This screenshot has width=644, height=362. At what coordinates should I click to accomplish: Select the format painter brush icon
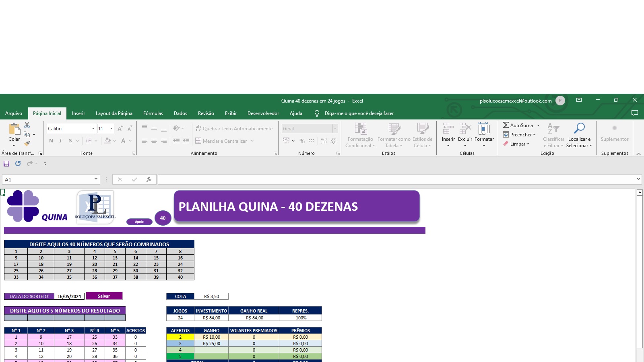tap(27, 144)
